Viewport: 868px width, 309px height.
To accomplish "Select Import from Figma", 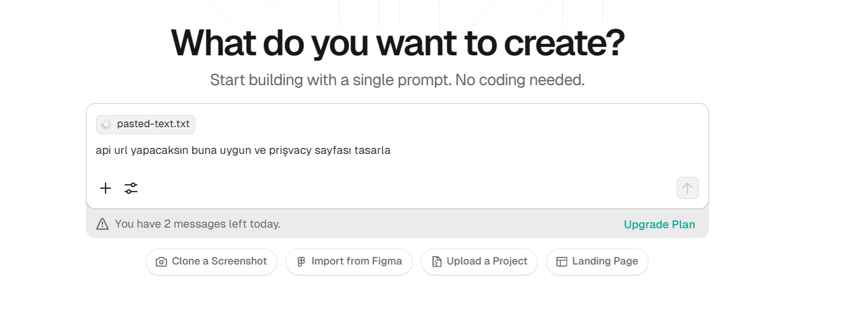I will [x=349, y=262].
